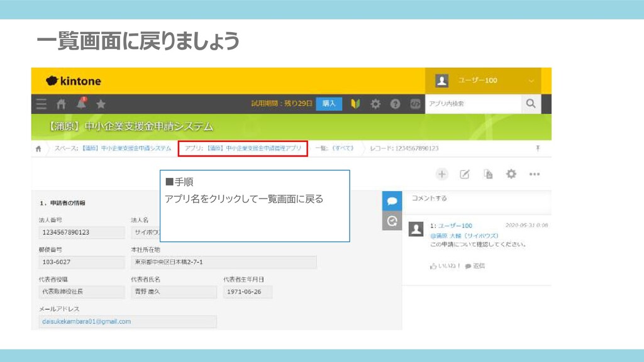This screenshot has height=362, width=644.
Task: Click いいね! on the comment
Action: point(445,266)
